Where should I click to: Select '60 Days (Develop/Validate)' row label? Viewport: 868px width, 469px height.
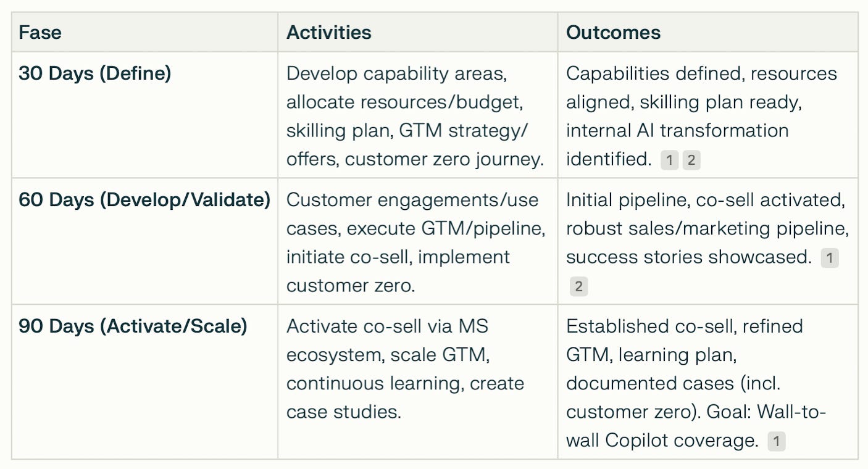144,200
